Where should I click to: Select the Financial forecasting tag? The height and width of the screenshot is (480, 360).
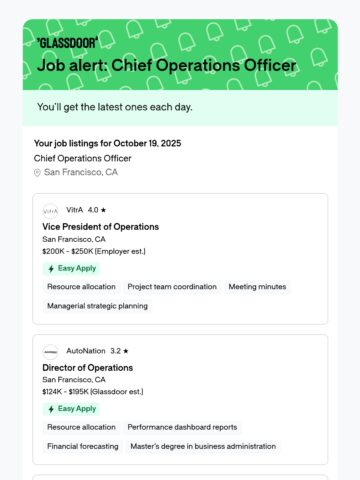(x=83, y=446)
